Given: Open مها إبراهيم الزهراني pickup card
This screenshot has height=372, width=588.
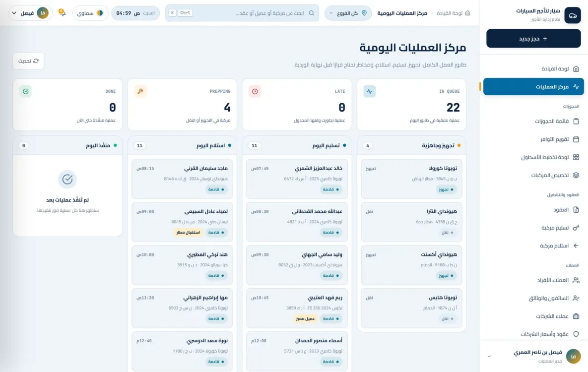Looking at the screenshot, I should (x=182, y=308).
